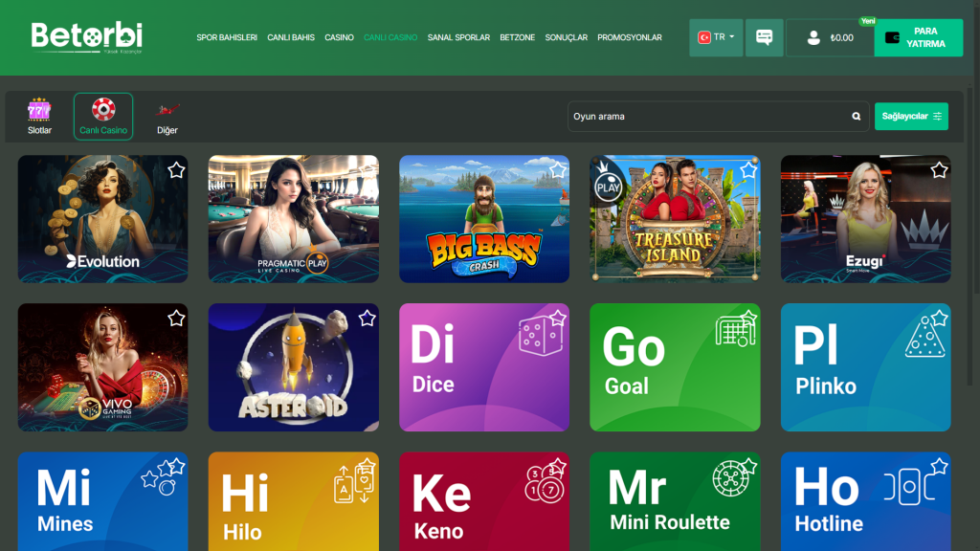Image resolution: width=980 pixels, height=551 pixels.
Task: Open the Sağlayıcılar providers filter
Action: pyautogui.click(x=911, y=117)
